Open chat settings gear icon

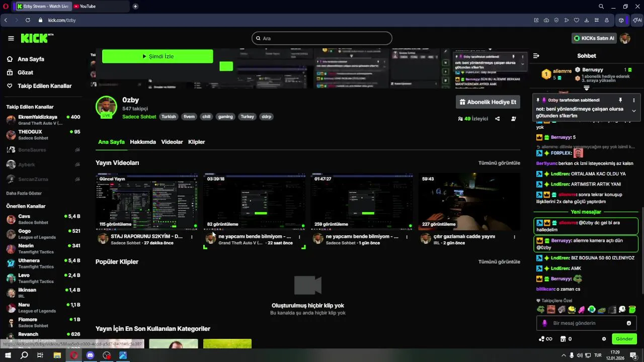pos(604,339)
